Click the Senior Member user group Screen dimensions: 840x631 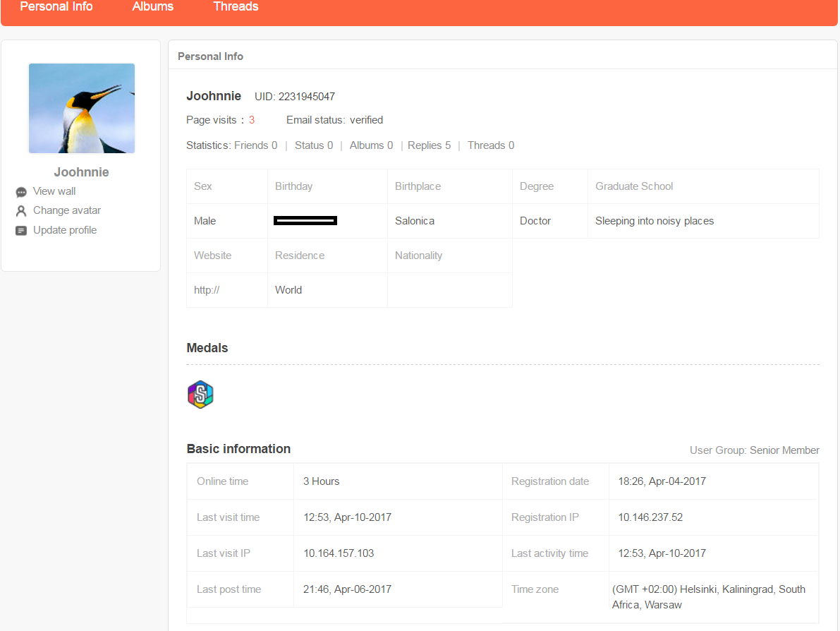[784, 450]
